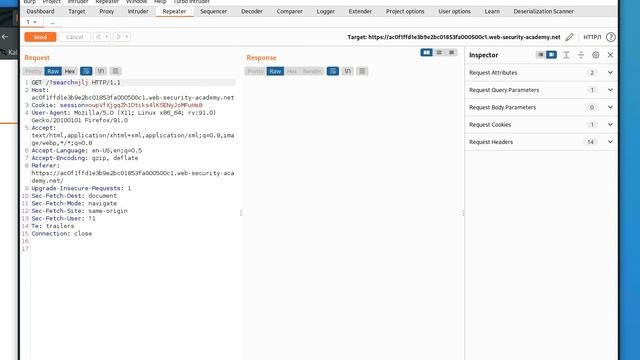Edit target with pencil icon
The width and height of the screenshot is (640, 360).
click(569, 37)
